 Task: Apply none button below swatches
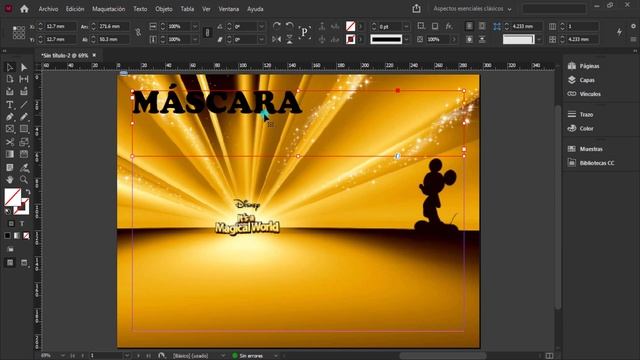[26, 236]
